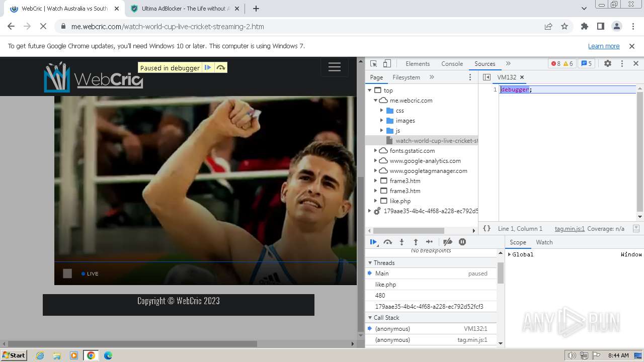Open the tag.min.js:1 source link

tap(570, 229)
